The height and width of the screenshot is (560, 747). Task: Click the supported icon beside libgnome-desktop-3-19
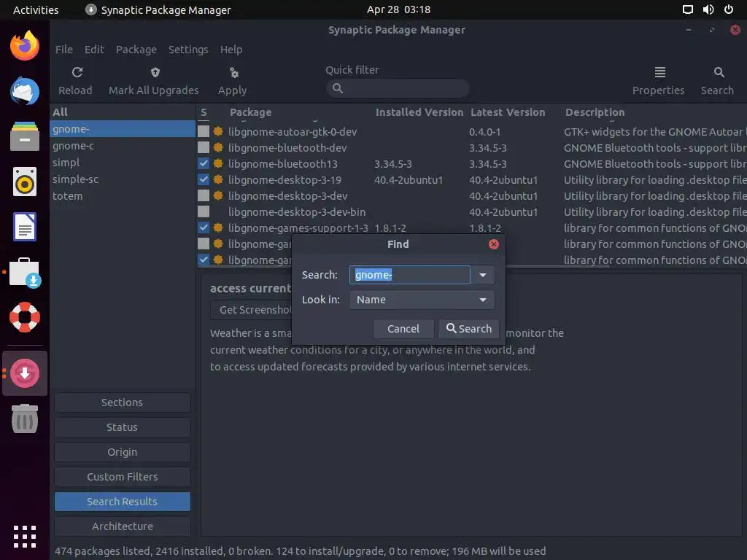click(218, 179)
